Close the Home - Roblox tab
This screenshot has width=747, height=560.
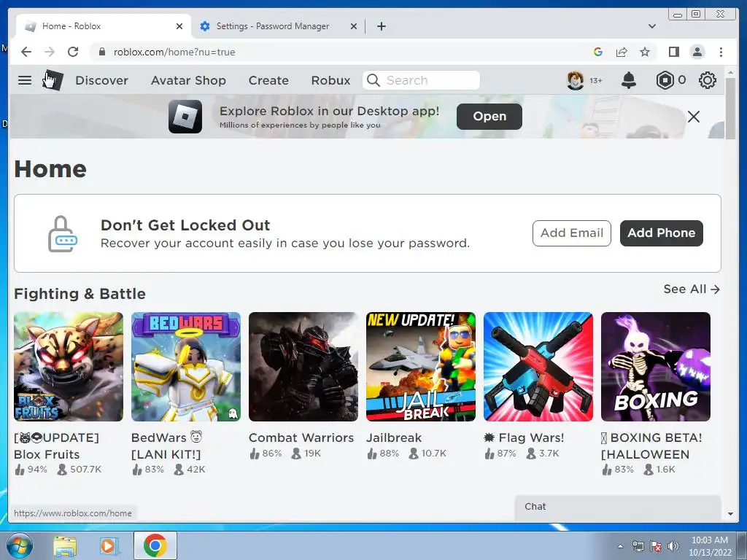(179, 26)
